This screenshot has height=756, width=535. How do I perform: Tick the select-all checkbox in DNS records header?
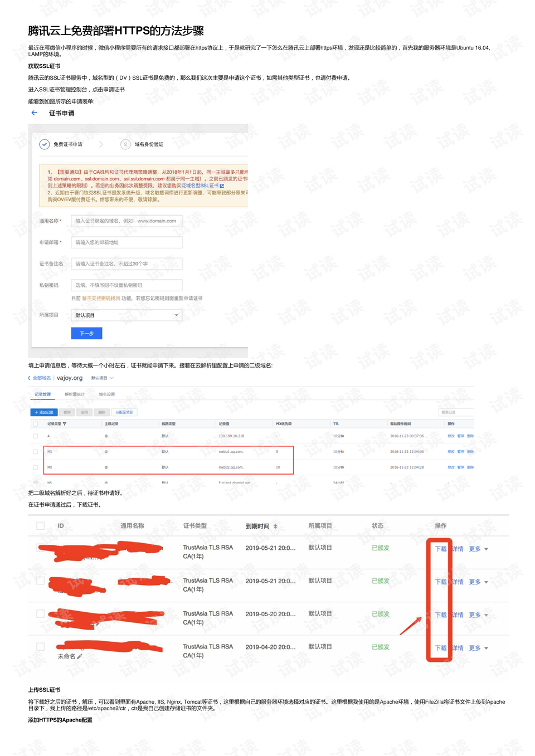pyautogui.click(x=36, y=424)
